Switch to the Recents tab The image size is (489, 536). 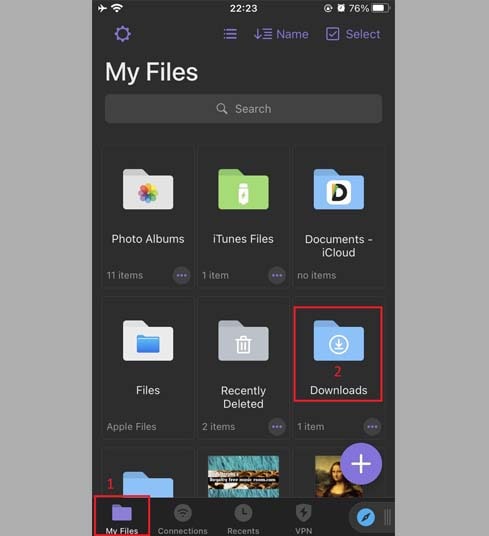pyautogui.click(x=243, y=519)
